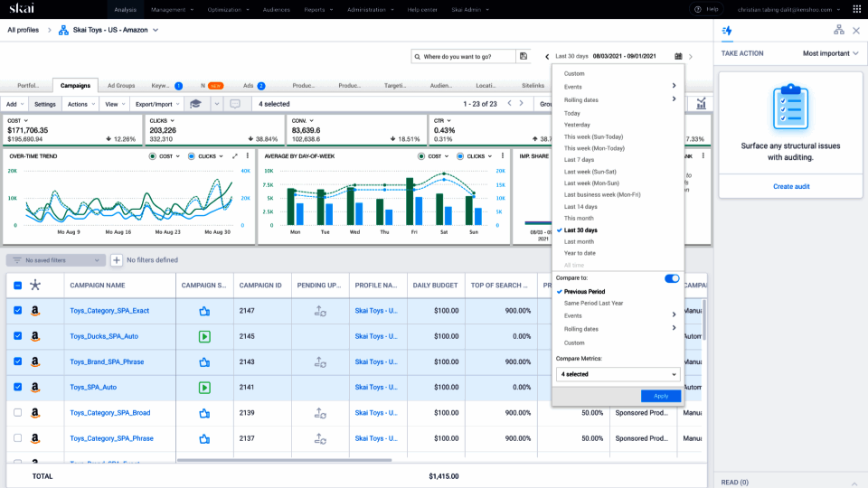Click the Apply button

point(660,396)
